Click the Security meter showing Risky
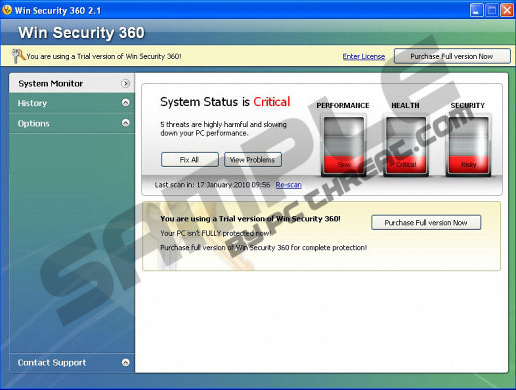Screen dimensions: 516x390 [x=468, y=145]
